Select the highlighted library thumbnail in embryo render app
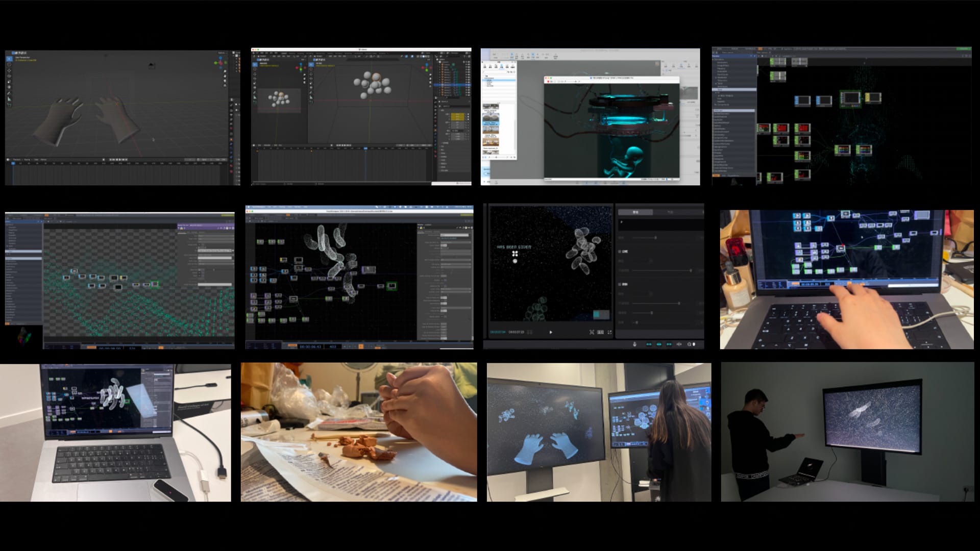The width and height of the screenshot is (980, 551). click(x=491, y=119)
